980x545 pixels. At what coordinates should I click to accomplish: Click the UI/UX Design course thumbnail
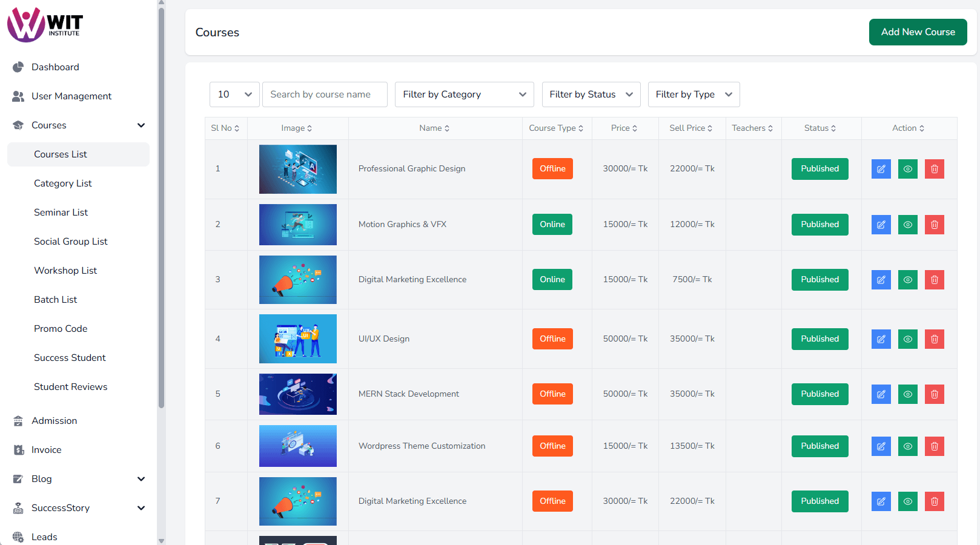(298, 339)
